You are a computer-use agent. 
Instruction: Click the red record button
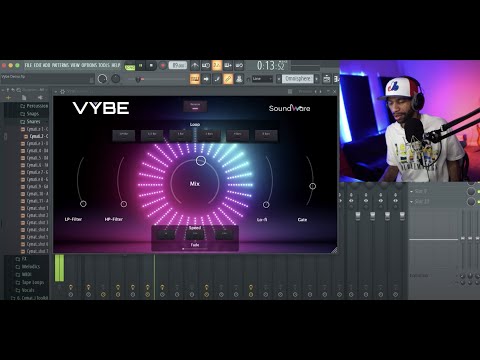(163, 66)
